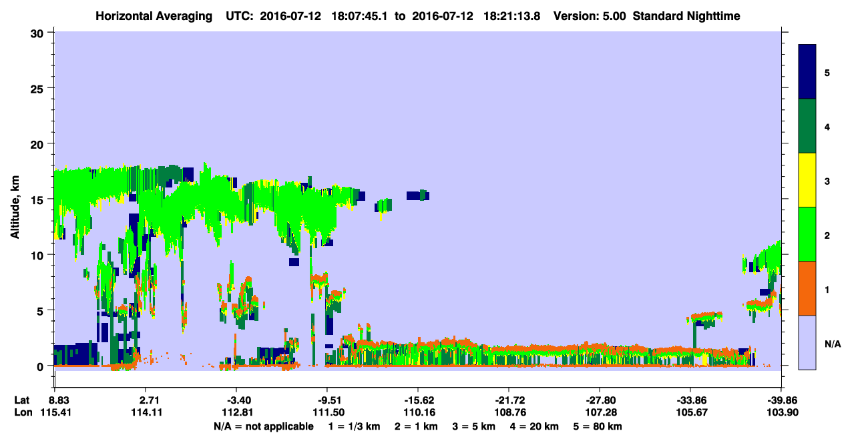Click the altitude tick label 10

38,255
